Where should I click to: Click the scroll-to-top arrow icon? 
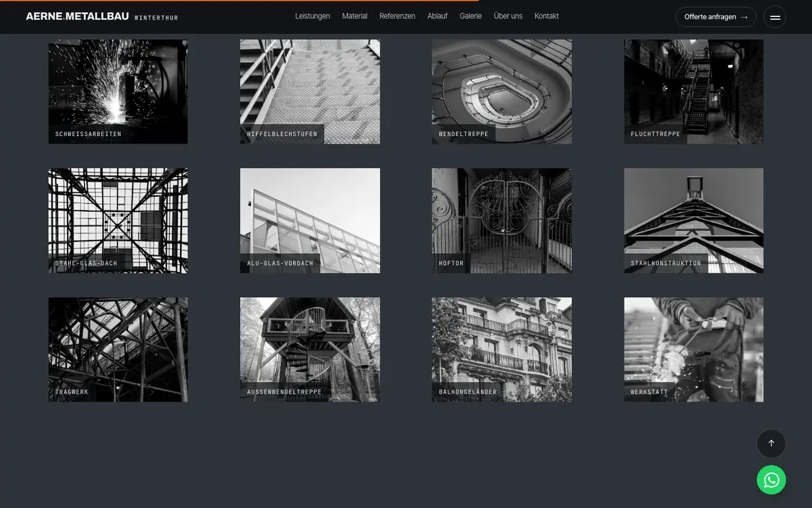(x=771, y=444)
